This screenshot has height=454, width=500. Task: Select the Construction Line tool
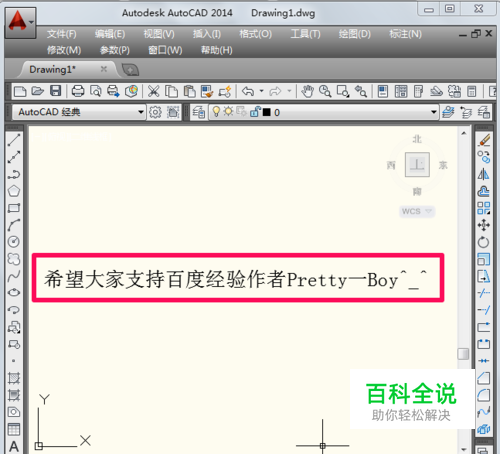(14, 157)
